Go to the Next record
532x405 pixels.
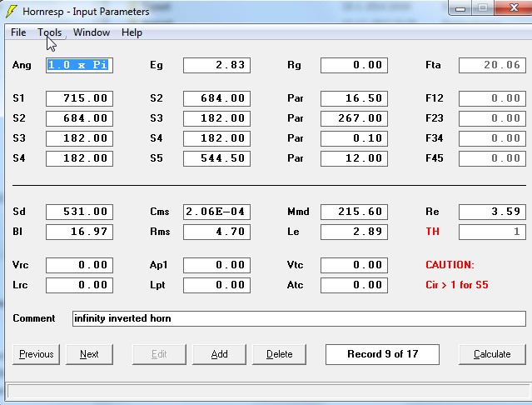click(x=89, y=354)
